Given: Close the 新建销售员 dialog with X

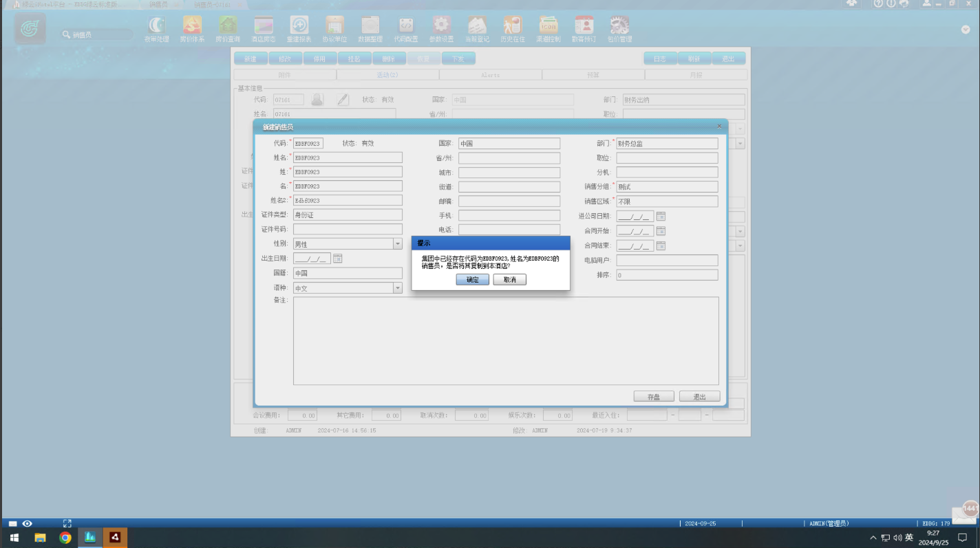Looking at the screenshot, I should pyautogui.click(x=720, y=127).
